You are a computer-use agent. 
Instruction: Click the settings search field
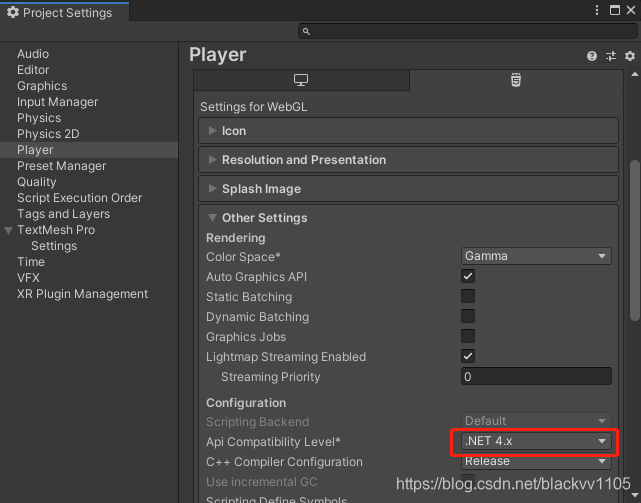click(x=468, y=31)
